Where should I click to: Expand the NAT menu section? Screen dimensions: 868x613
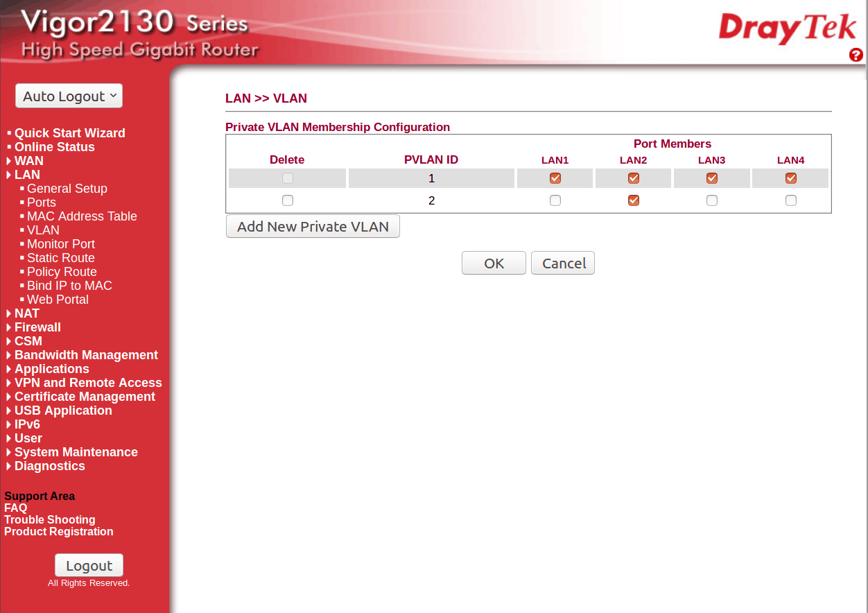[x=26, y=313]
